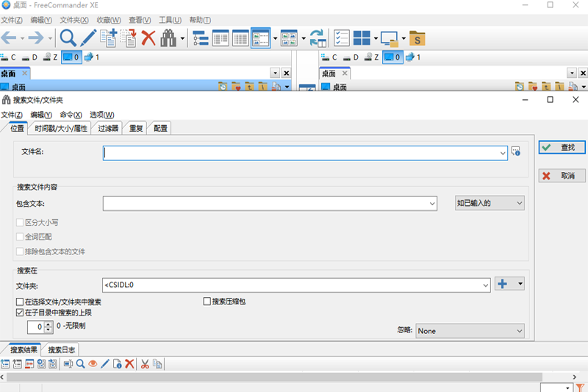Switch to the 时间戳/大小/属性 tab

(x=62, y=128)
